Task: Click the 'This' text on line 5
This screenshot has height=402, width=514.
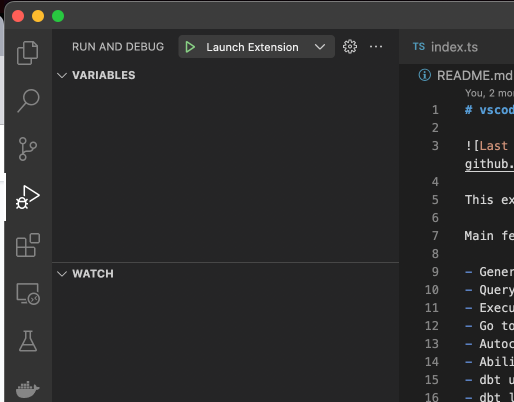Action: coord(479,200)
